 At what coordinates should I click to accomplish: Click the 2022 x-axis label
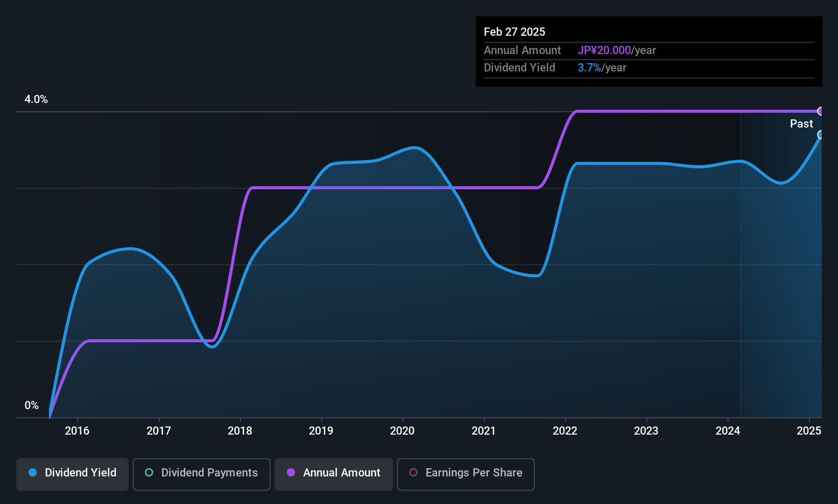click(565, 431)
